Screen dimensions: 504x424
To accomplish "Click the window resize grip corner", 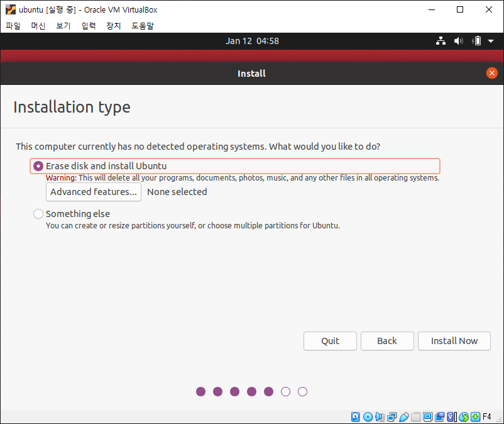I will pos(500,420).
